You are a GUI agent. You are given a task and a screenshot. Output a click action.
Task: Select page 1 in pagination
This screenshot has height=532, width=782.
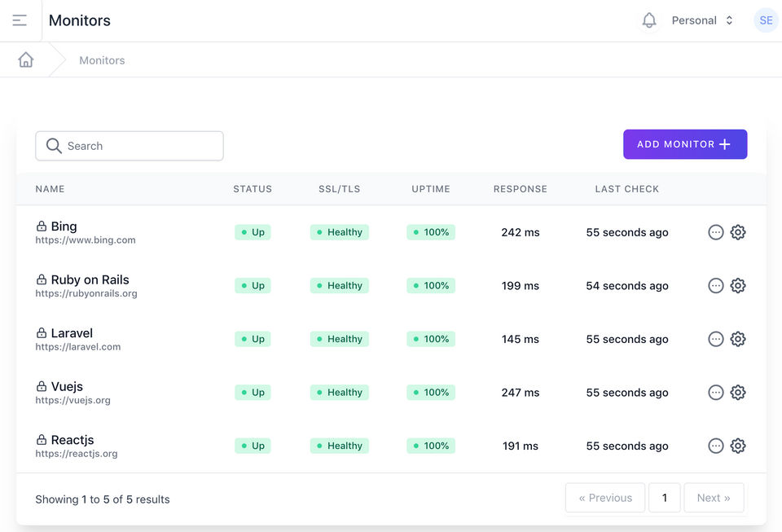tap(665, 498)
